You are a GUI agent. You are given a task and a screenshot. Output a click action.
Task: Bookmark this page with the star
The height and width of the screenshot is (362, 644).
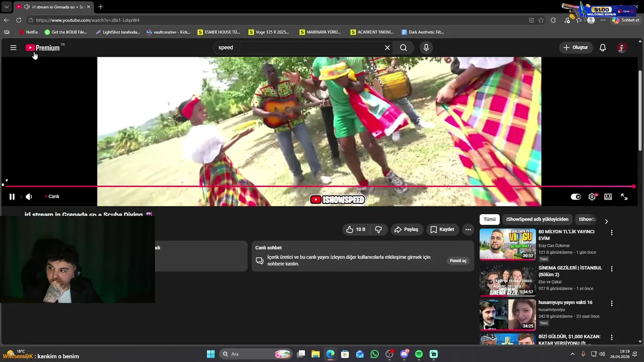pos(541,20)
